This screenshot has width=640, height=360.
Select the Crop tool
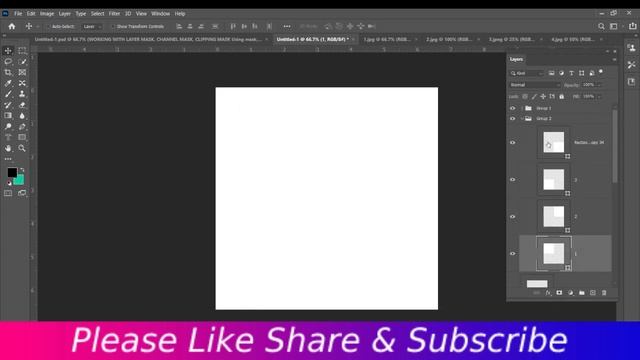[x=8, y=72]
